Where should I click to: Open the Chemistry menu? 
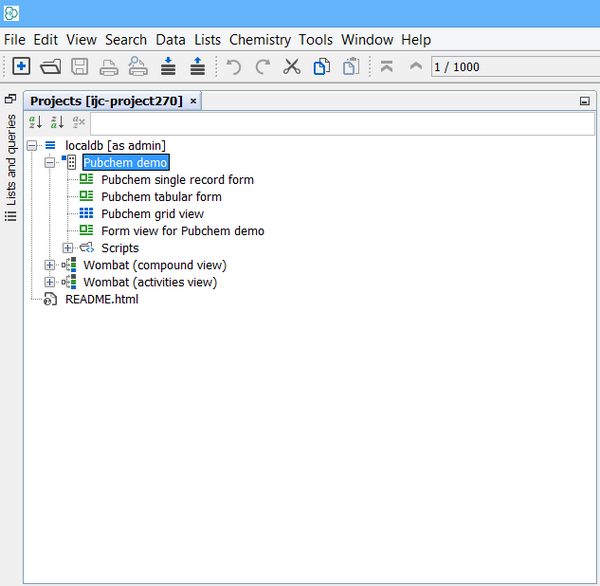(x=259, y=40)
